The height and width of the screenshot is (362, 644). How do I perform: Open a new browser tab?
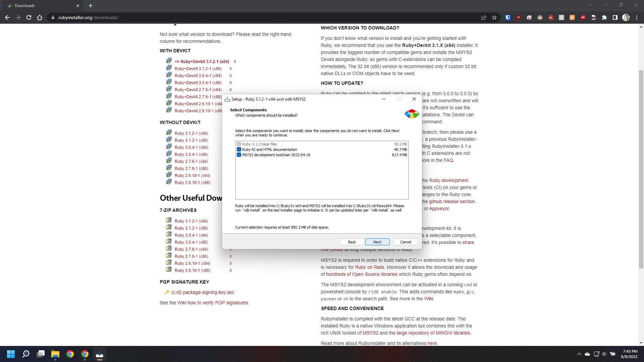(x=91, y=6)
